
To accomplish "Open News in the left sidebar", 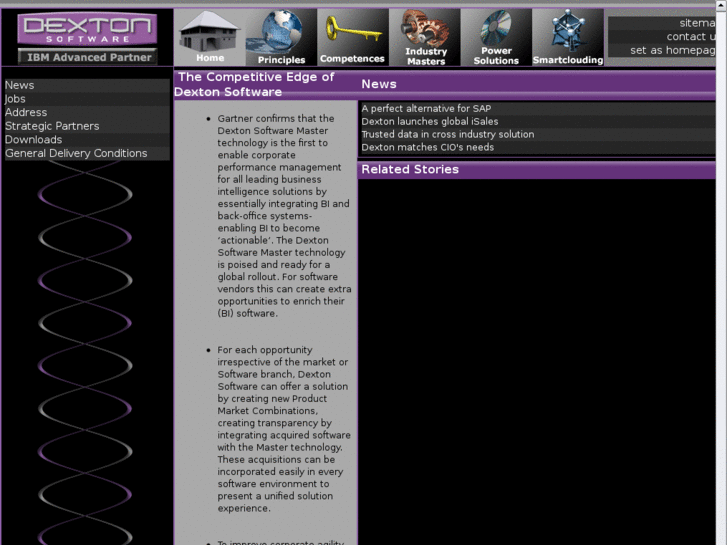I will click(87, 85).
